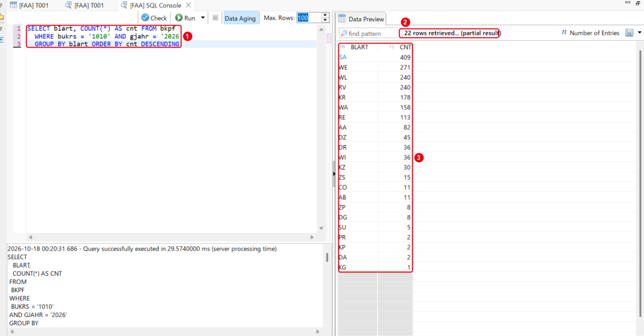Select the AA document type cell
The width and height of the screenshot is (644, 336).
click(x=358, y=127)
